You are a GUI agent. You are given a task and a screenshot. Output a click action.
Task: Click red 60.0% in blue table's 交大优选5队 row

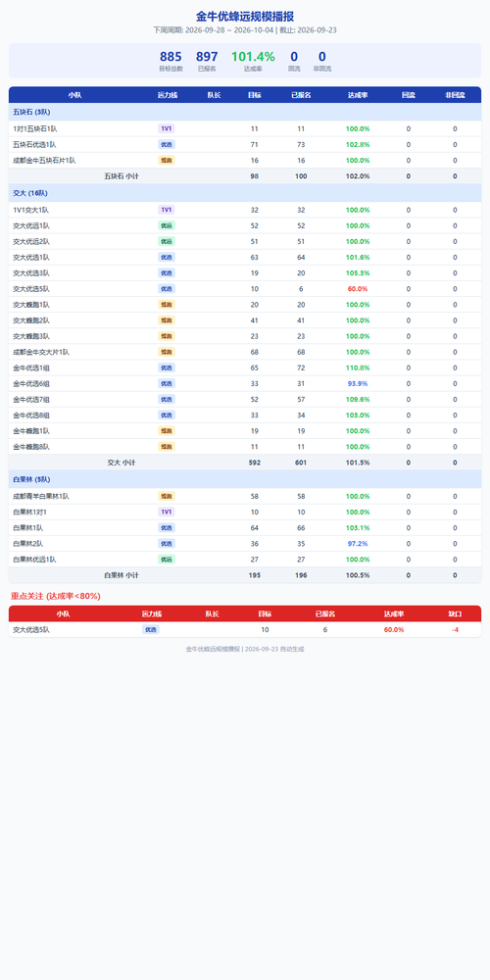(358, 289)
